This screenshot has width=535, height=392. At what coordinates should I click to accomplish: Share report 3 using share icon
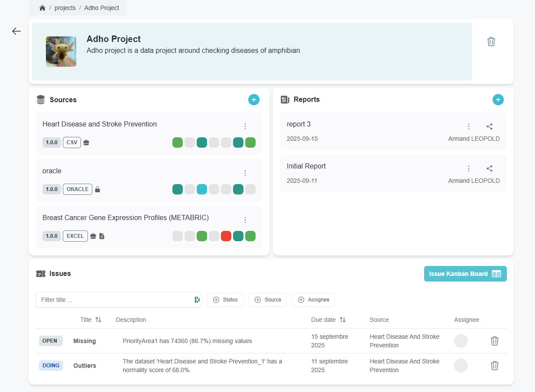pos(490,126)
